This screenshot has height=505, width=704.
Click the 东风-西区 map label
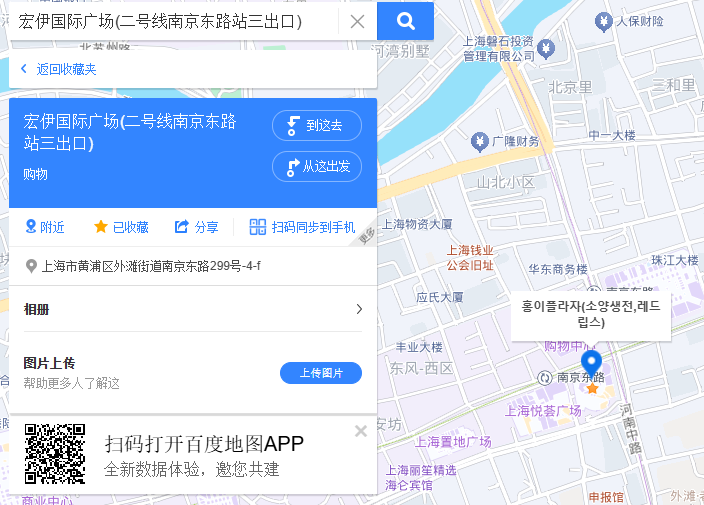(x=421, y=369)
